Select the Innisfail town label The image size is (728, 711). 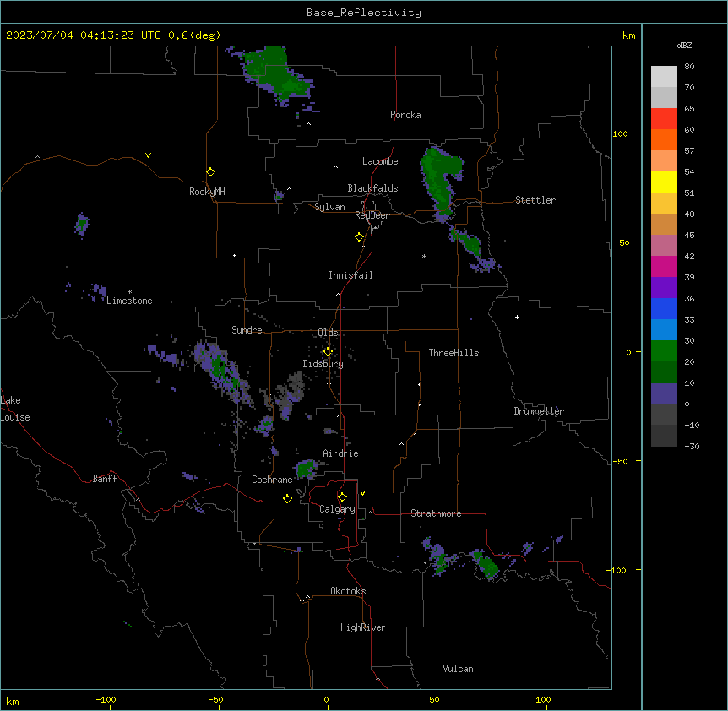(350, 275)
